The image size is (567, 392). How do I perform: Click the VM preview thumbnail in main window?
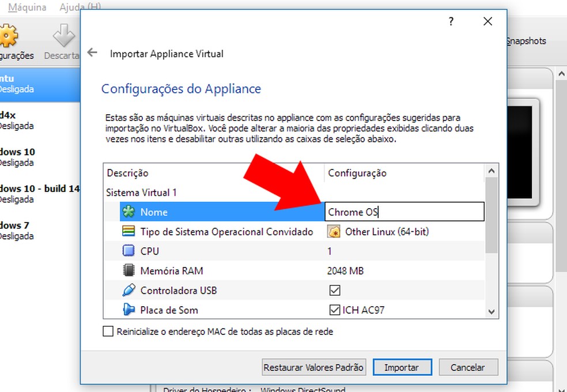pyautogui.click(x=522, y=152)
